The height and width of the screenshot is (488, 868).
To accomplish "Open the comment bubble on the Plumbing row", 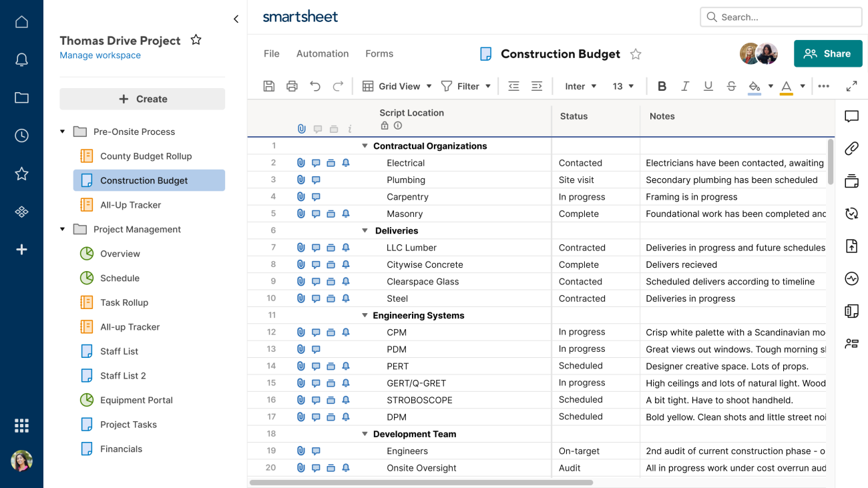I will [x=316, y=180].
